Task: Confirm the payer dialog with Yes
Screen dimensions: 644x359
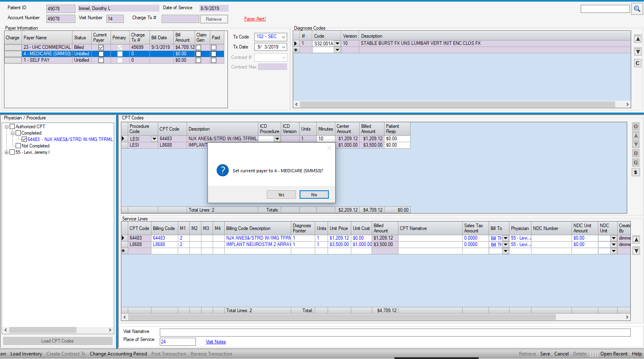Action: click(281, 195)
